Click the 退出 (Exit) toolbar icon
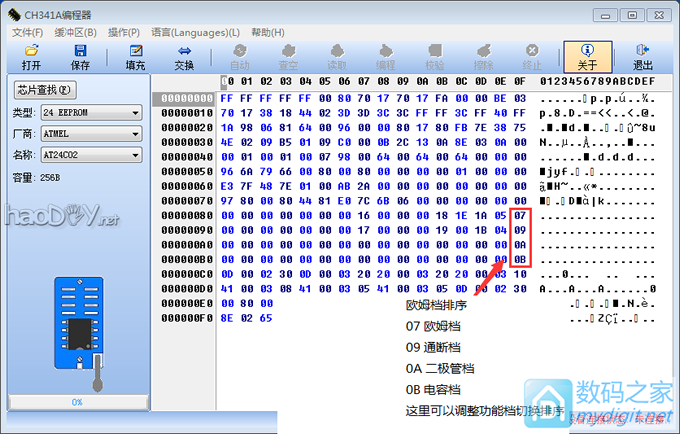This screenshot has height=434, width=680. click(642, 57)
